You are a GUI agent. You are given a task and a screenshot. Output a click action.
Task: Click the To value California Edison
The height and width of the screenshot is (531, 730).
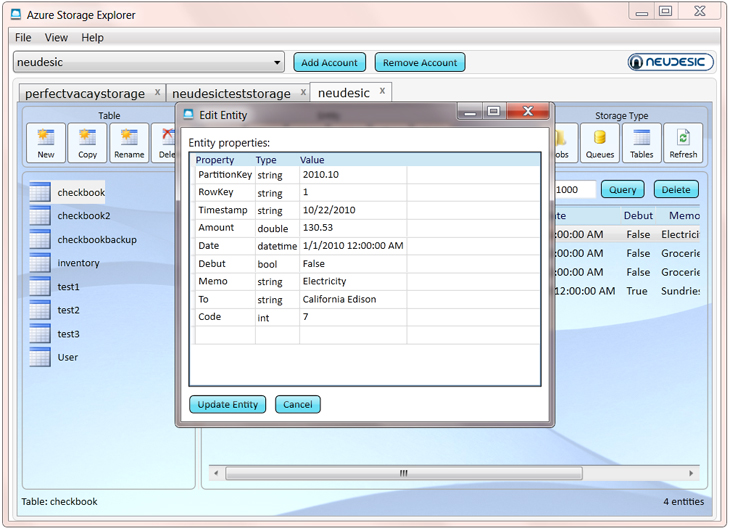pyautogui.click(x=339, y=299)
